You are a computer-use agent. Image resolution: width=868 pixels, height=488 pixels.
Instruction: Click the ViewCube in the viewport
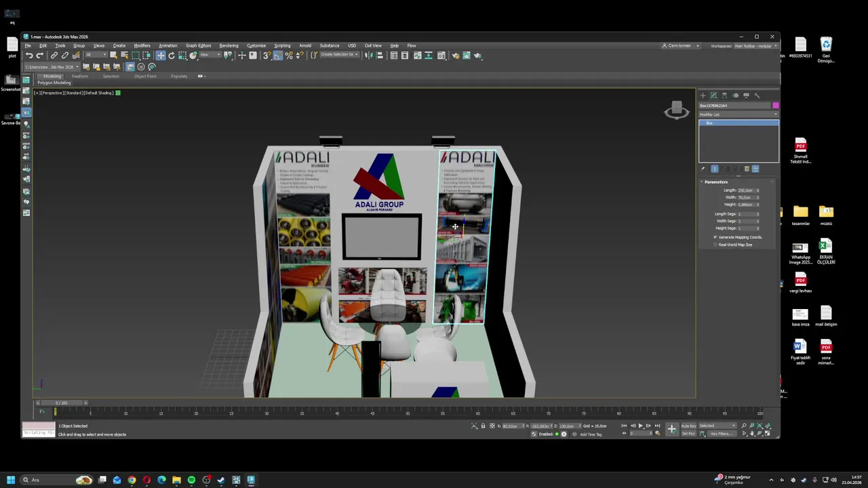coord(676,110)
